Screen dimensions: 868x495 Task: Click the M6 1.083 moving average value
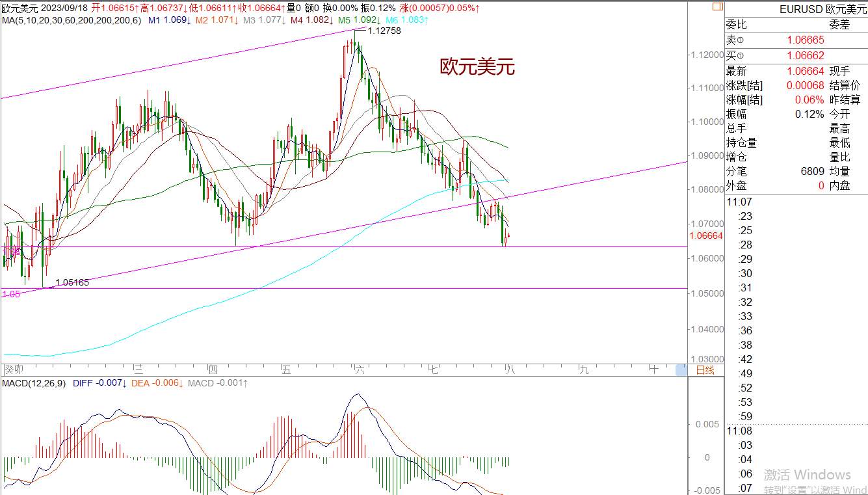point(407,21)
